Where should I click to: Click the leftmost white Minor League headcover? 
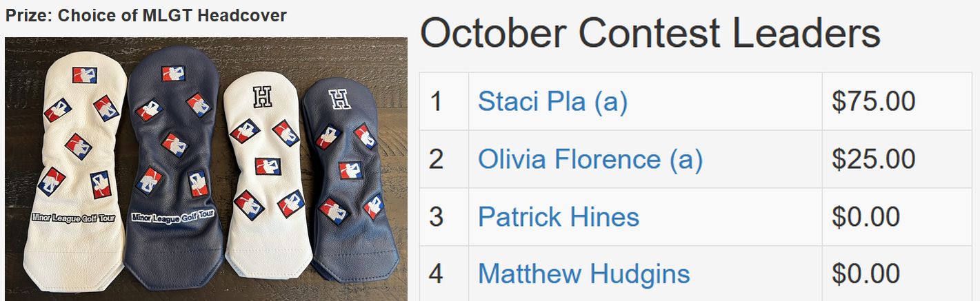tap(74, 176)
